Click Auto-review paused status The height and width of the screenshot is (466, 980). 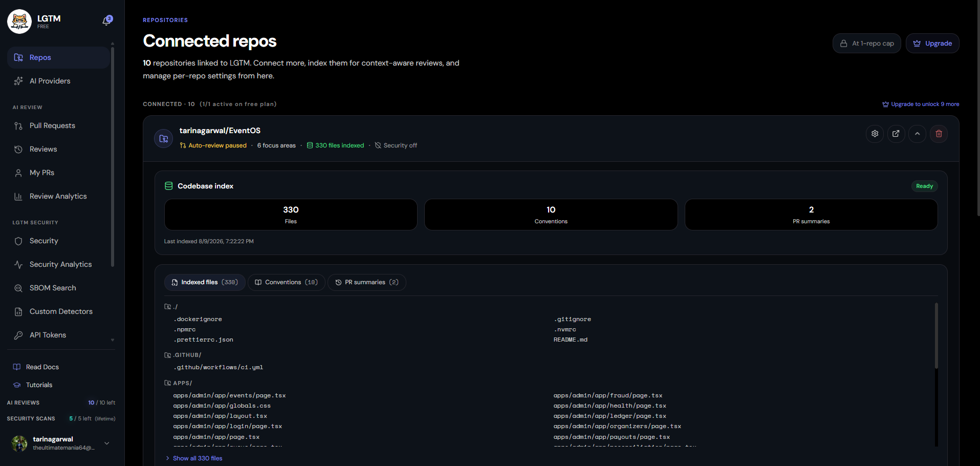[x=213, y=145]
